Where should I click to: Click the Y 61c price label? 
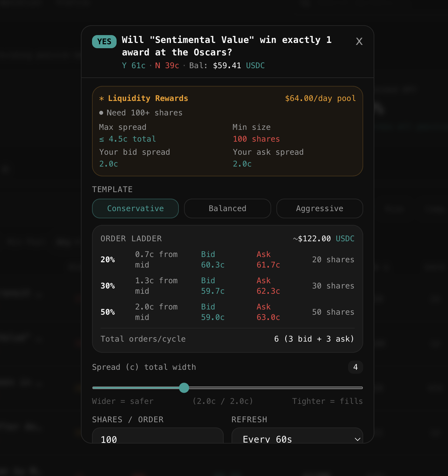[134, 66]
